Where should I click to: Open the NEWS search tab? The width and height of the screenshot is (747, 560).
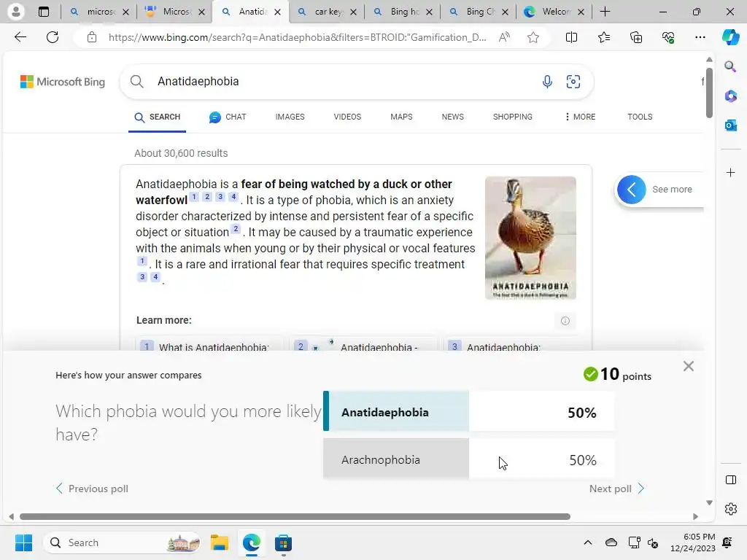452,117
